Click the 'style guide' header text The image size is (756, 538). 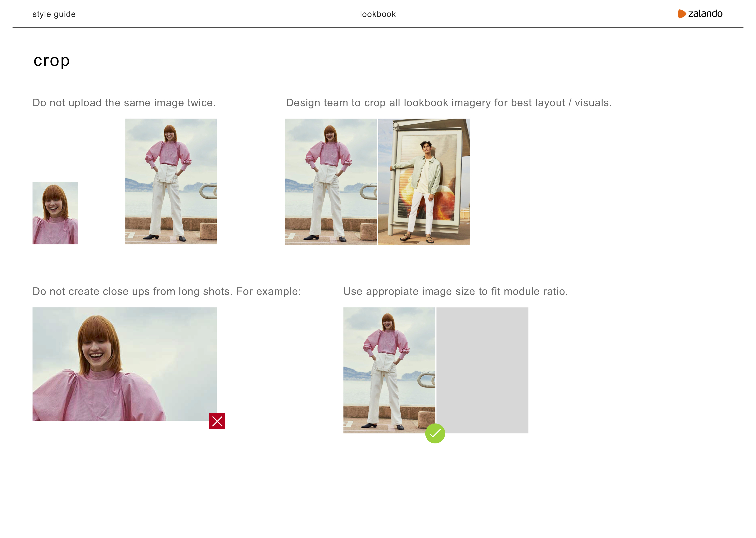click(54, 14)
